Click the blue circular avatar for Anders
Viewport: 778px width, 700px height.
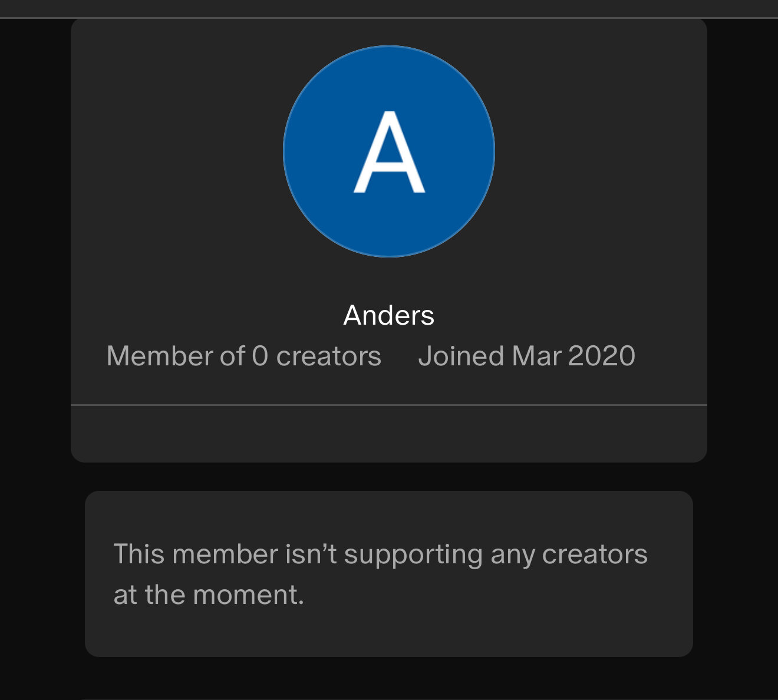tap(389, 151)
